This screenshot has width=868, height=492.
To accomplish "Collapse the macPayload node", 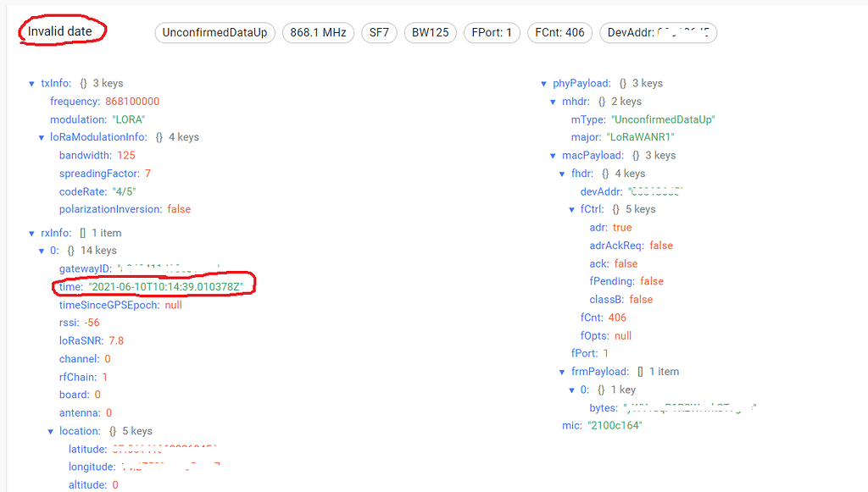I will pyautogui.click(x=554, y=156).
